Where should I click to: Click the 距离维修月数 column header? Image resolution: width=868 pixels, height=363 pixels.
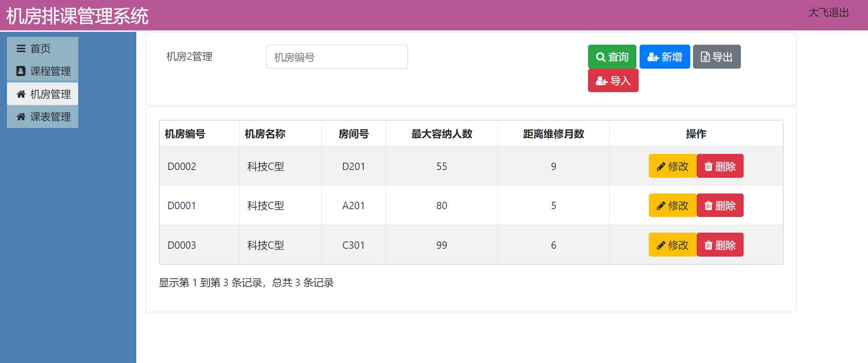click(x=553, y=134)
